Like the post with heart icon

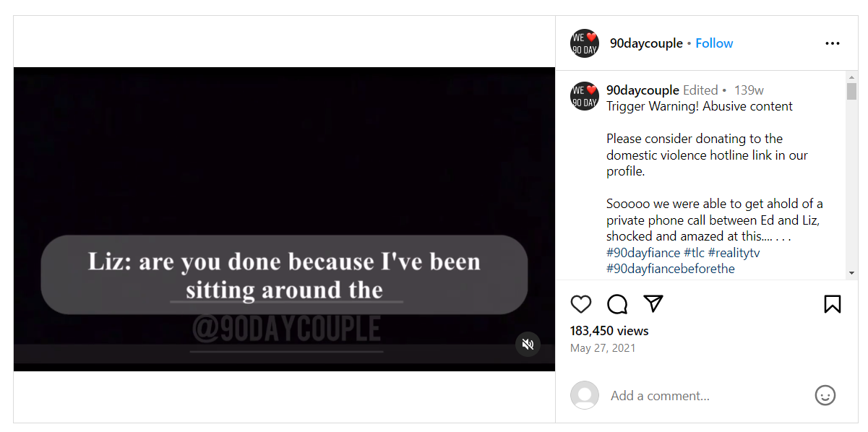[x=581, y=304]
